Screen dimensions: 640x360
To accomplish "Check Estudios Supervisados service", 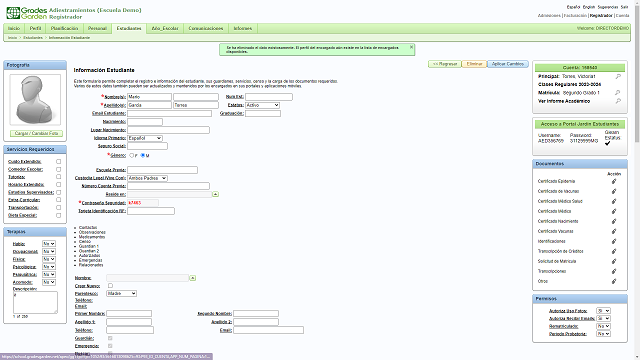I will click(x=58, y=192).
